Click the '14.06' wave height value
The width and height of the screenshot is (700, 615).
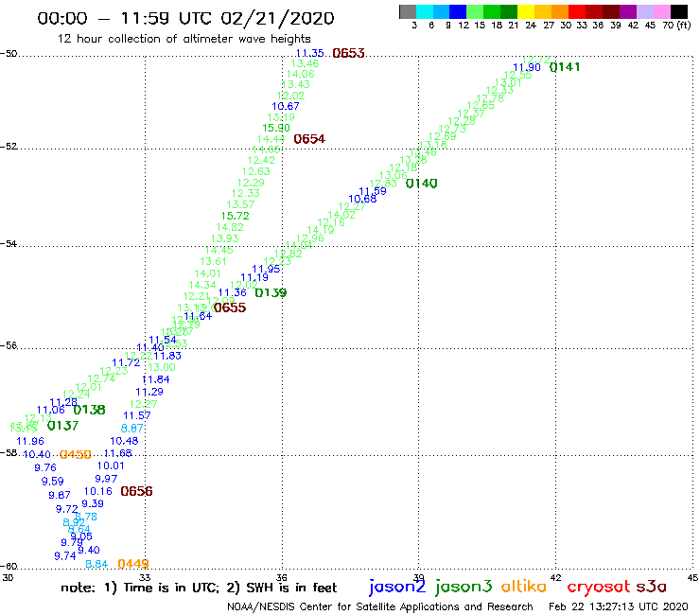point(301,74)
